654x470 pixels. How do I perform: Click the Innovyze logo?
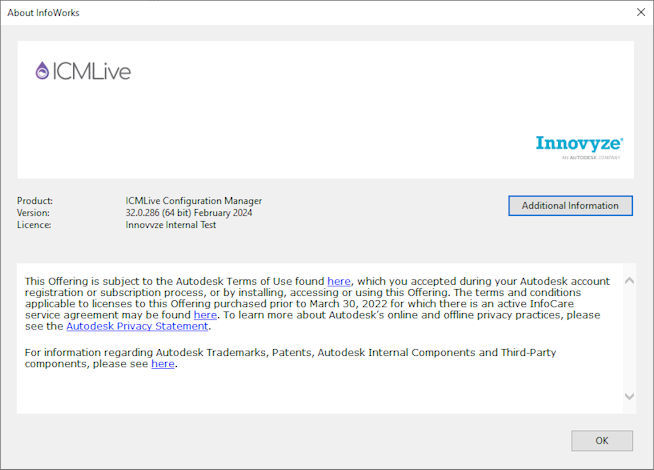(x=579, y=147)
